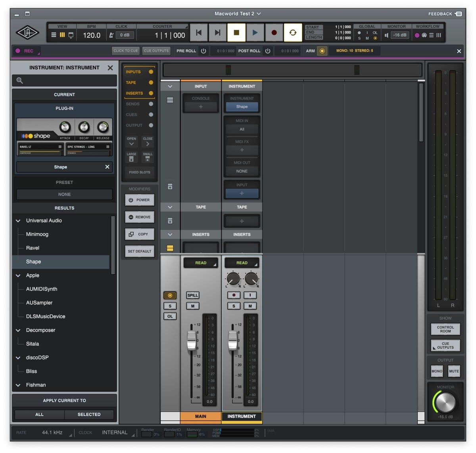Click the magnifier search icon
The height and width of the screenshot is (453, 476).
(x=19, y=80)
